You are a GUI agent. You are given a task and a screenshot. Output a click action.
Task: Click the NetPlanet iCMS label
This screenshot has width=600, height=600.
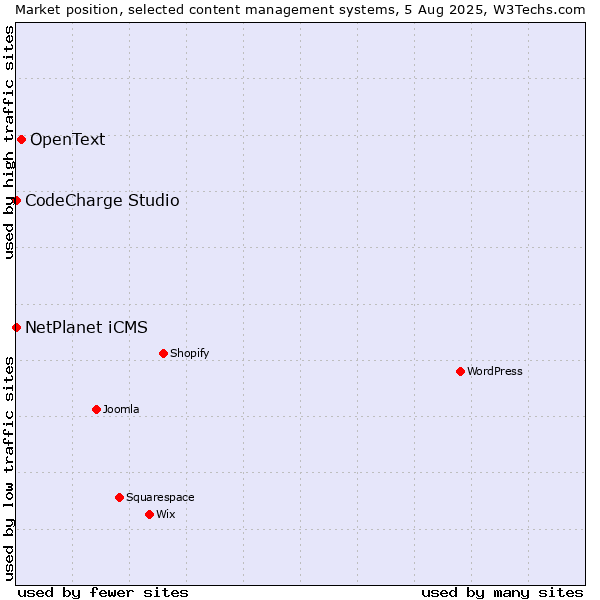coord(86,328)
